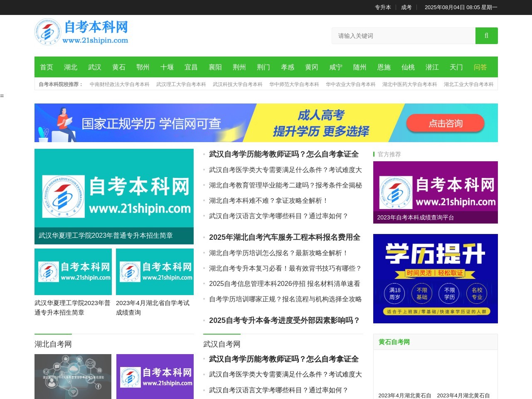Select 湖北 in the navigation bar
The width and height of the screenshot is (532, 399).
click(71, 67)
